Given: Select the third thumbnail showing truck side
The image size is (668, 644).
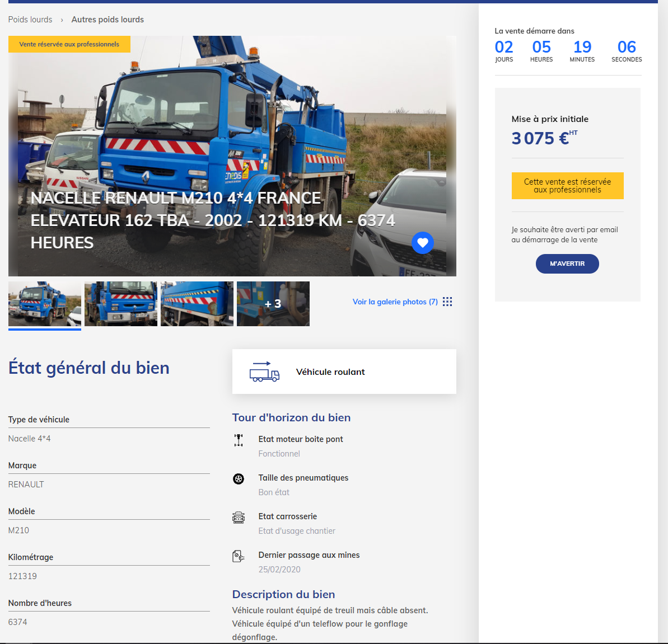Looking at the screenshot, I should (x=197, y=304).
